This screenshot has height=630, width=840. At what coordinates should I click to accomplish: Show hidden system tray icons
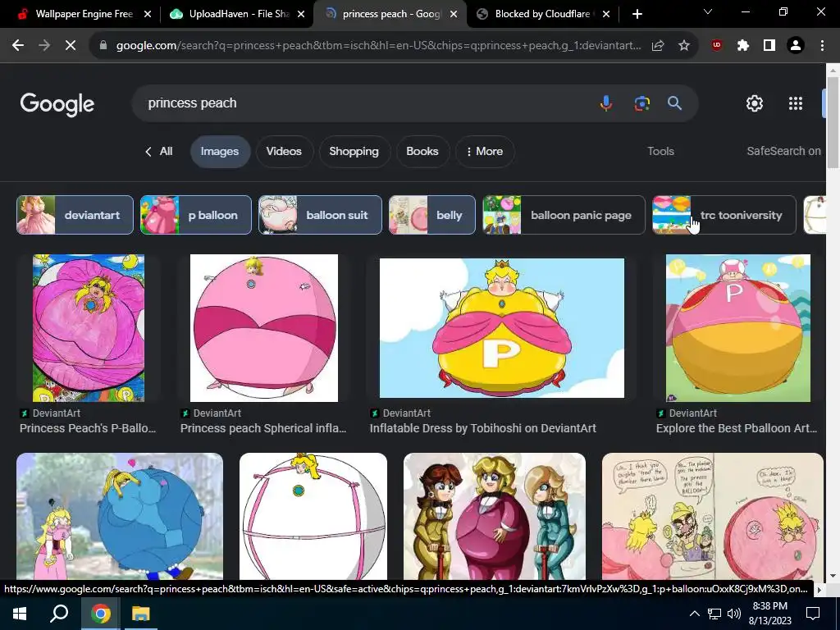point(694,614)
